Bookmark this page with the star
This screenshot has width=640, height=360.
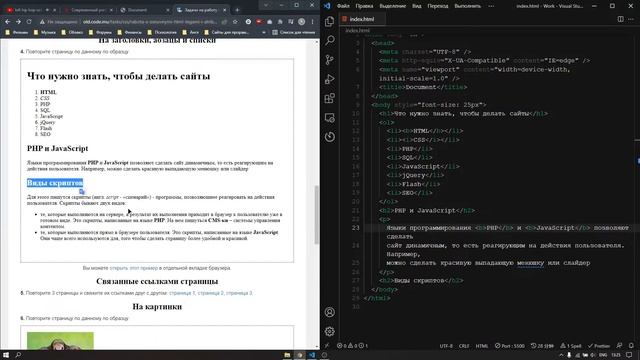[235, 22]
